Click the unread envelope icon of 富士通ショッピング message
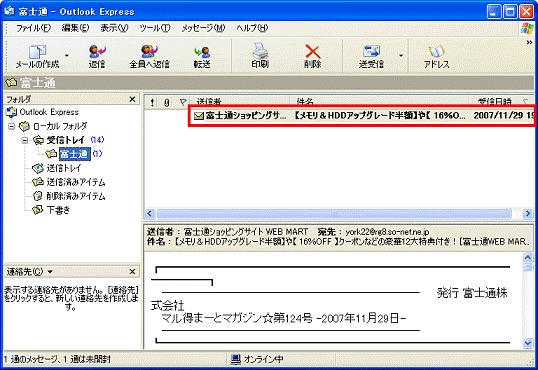 pyautogui.click(x=199, y=116)
